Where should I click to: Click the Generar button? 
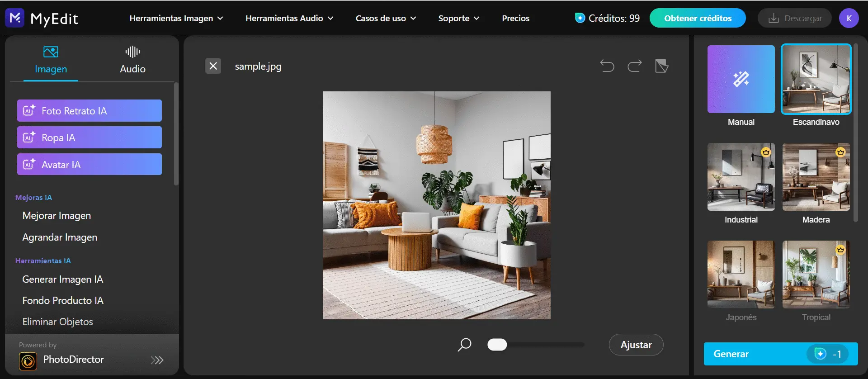pyautogui.click(x=781, y=354)
